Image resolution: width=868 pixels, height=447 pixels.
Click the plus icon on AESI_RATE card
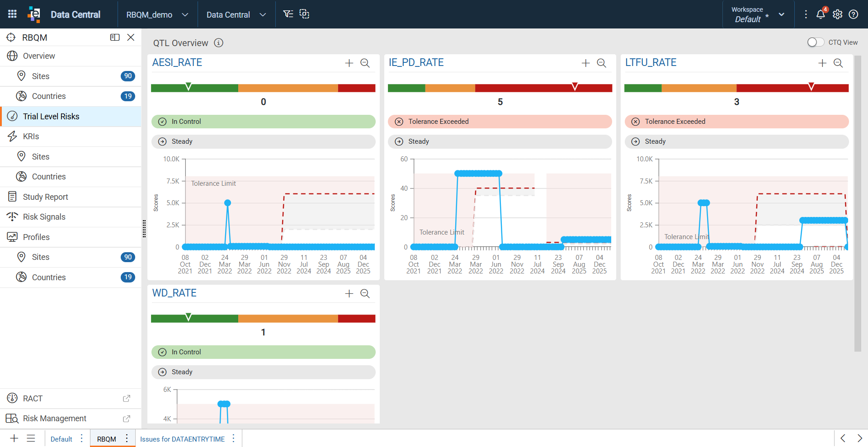(x=349, y=63)
